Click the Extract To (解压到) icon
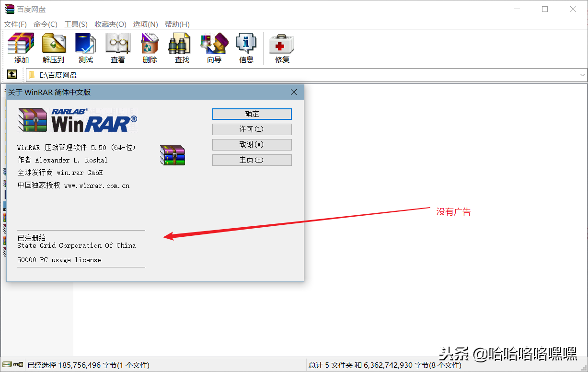 pos(53,48)
